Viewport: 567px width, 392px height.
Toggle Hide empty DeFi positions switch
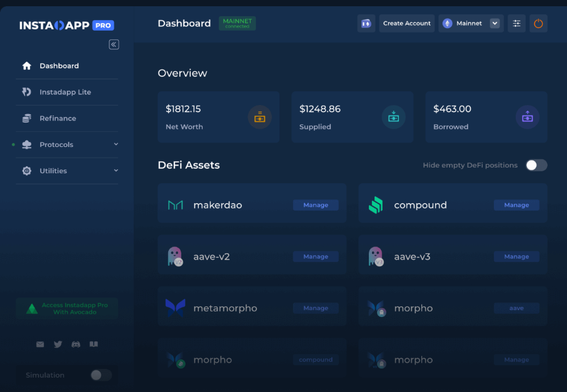[536, 165]
